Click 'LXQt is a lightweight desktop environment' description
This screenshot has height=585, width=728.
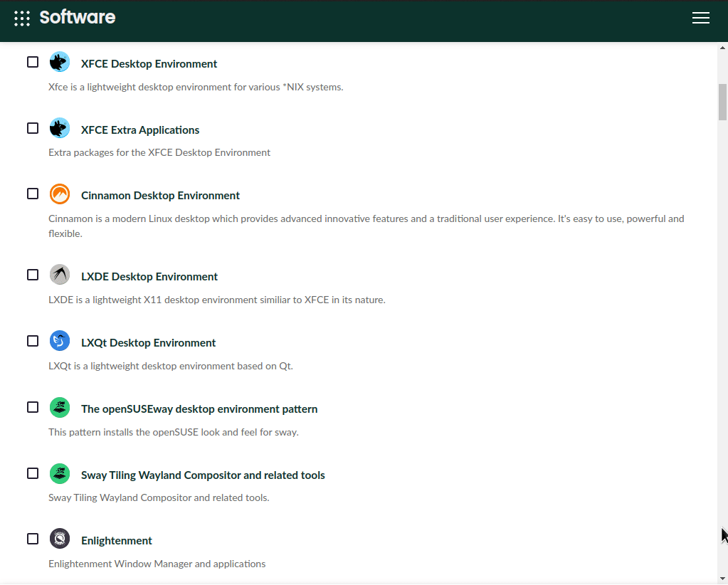(x=170, y=367)
